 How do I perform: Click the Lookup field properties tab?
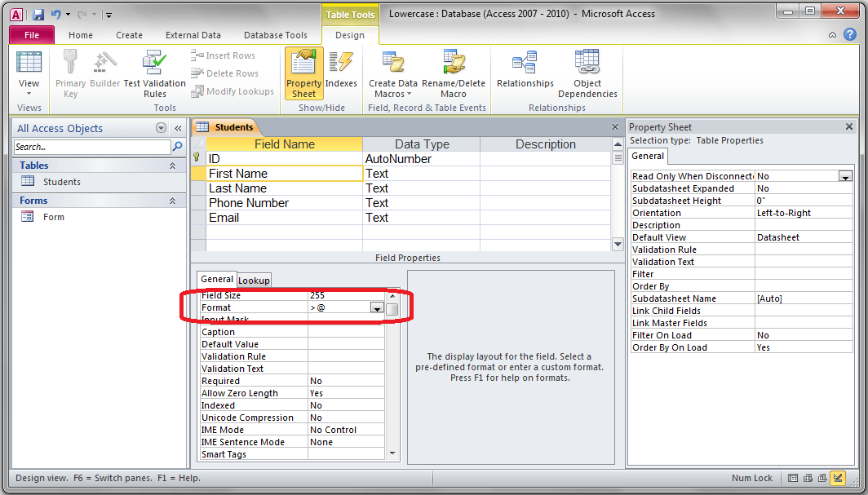(x=254, y=281)
